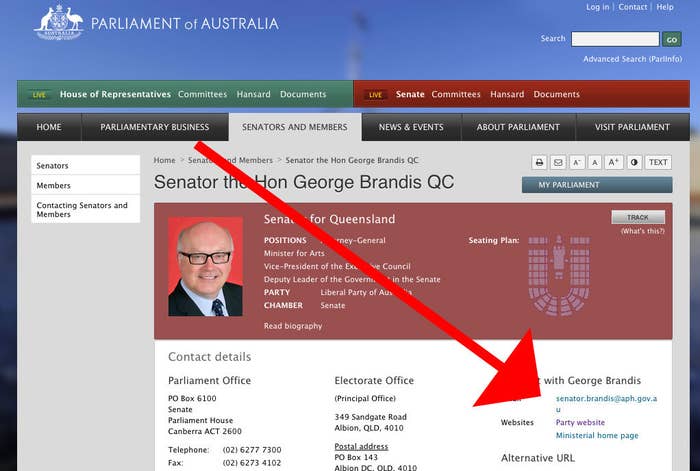Decrease text size with A- button

(577, 163)
